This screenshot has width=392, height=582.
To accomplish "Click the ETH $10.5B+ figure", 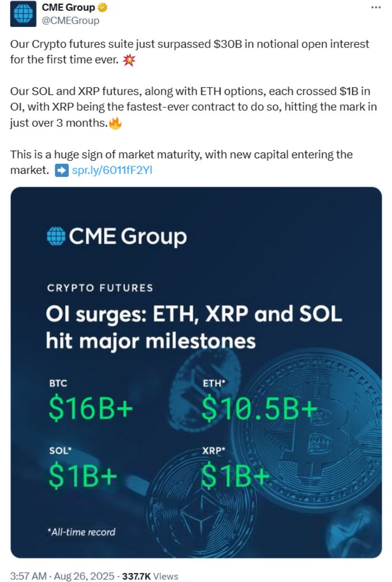I will point(259,410).
